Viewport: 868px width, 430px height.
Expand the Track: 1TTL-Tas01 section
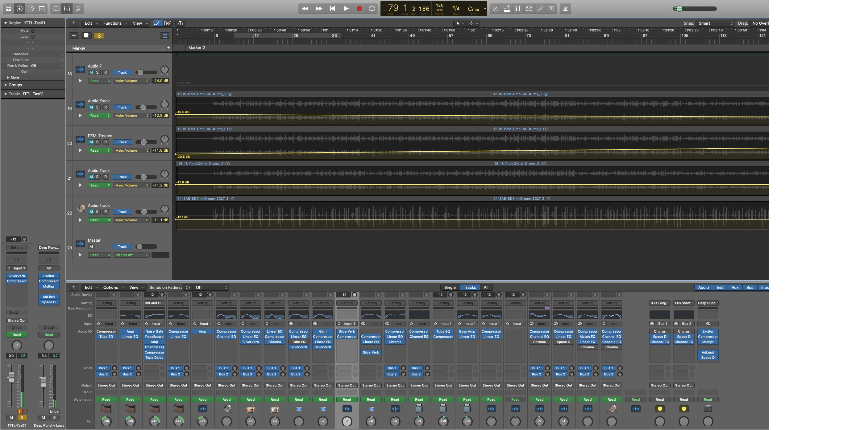pyautogui.click(x=6, y=94)
